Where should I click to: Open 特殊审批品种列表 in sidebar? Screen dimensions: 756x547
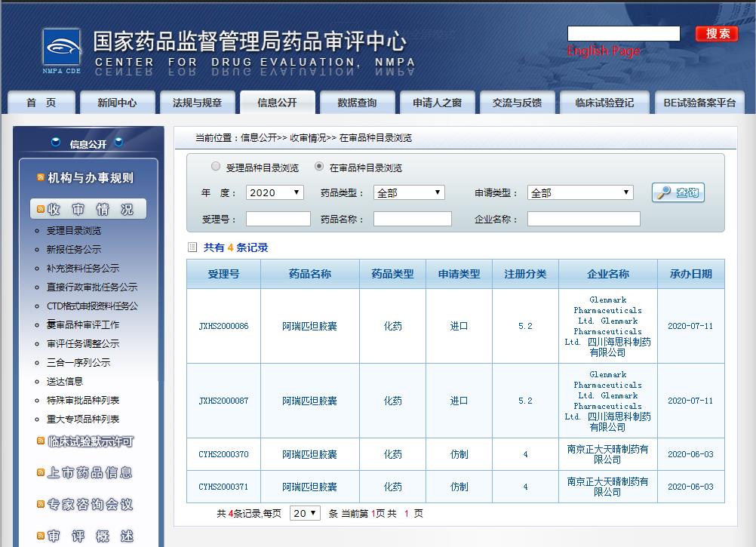(83, 400)
